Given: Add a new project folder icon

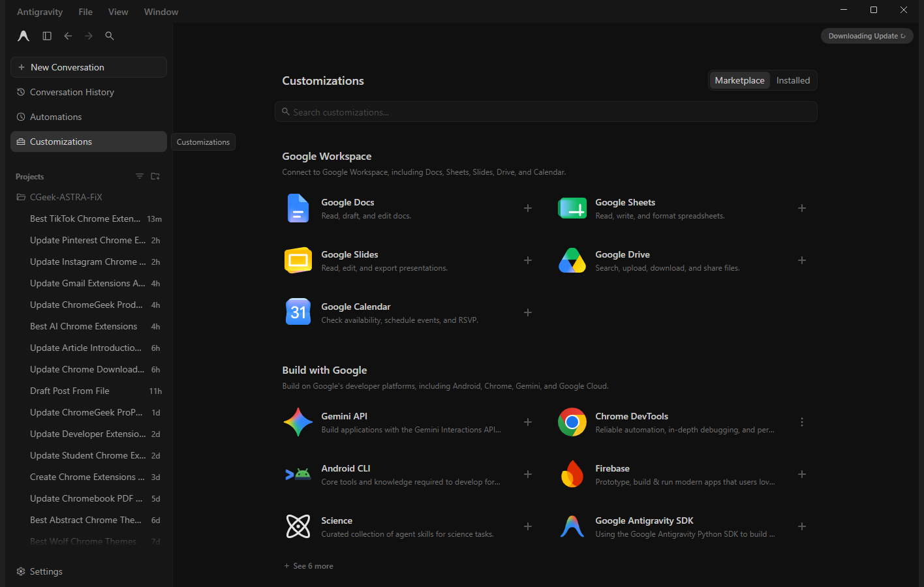Looking at the screenshot, I should coord(155,176).
